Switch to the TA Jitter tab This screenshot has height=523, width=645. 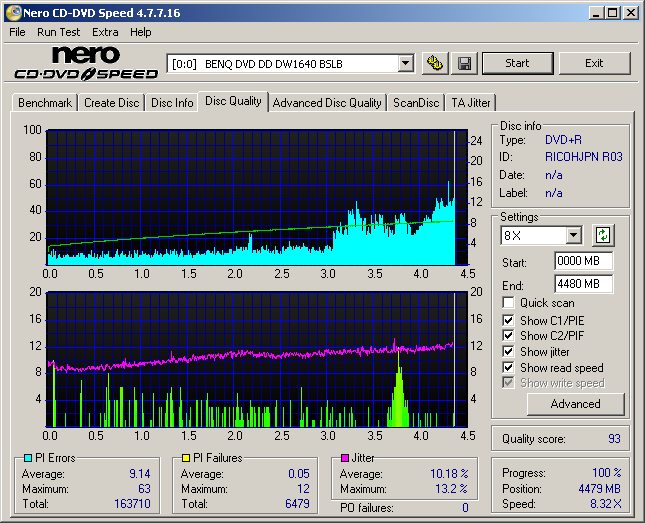(x=470, y=103)
